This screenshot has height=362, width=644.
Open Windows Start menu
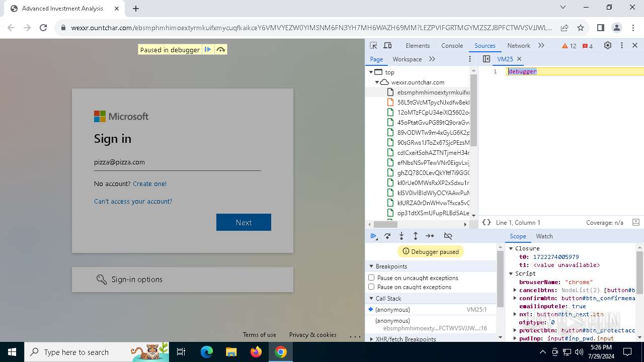(12, 352)
